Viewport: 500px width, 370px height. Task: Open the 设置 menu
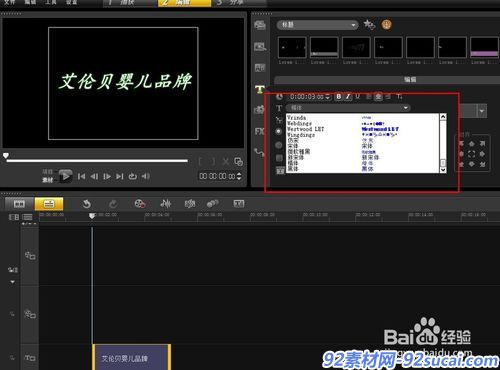pos(71,2)
